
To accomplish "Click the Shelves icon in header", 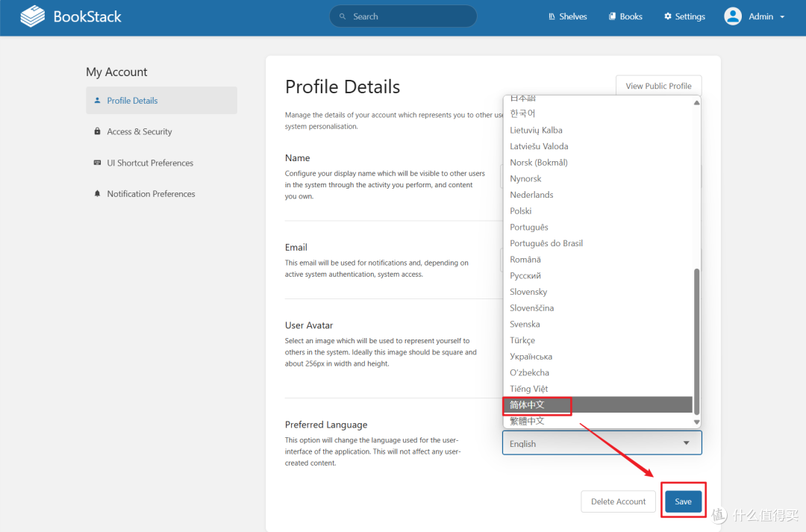I will pyautogui.click(x=552, y=16).
